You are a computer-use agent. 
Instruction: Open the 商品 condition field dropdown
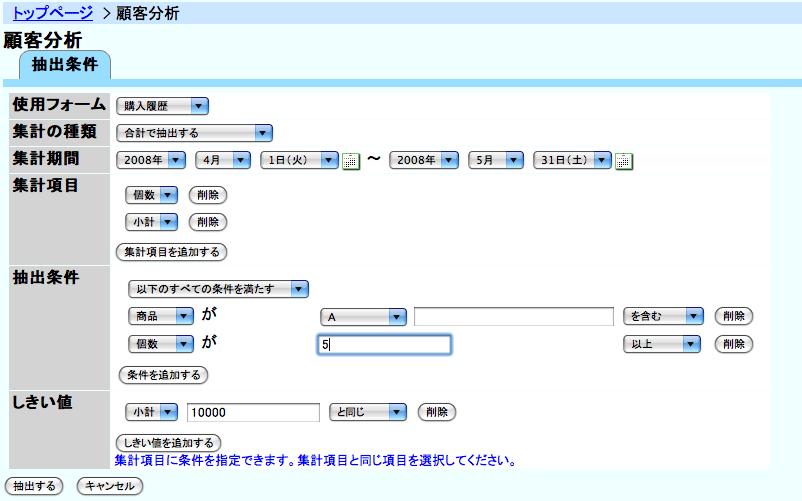(160, 316)
